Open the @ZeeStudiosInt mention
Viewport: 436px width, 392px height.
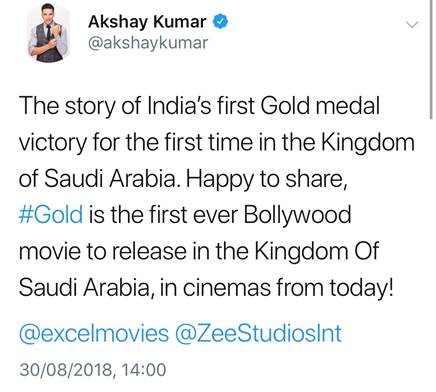point(258,333)
